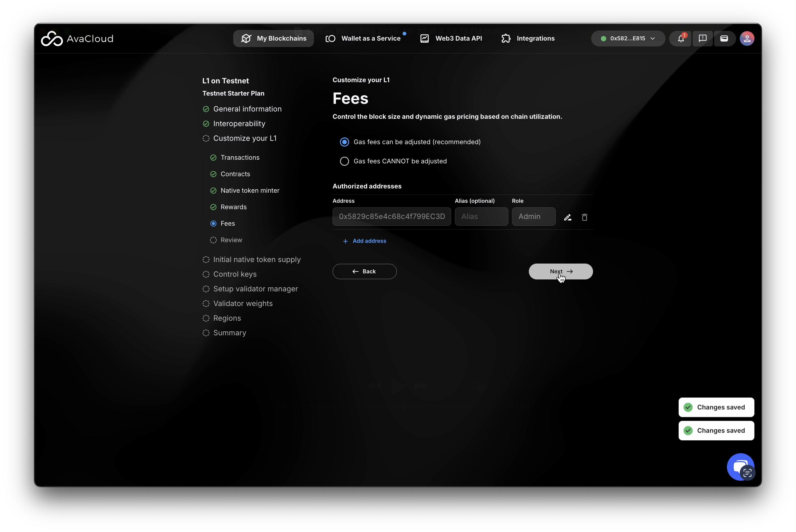
Task: Delete the authorized address with trash icon
Action: [584, 217]
